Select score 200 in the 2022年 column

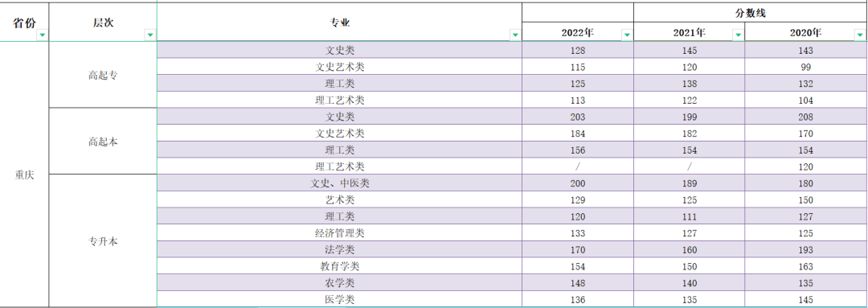click(578, 183)
